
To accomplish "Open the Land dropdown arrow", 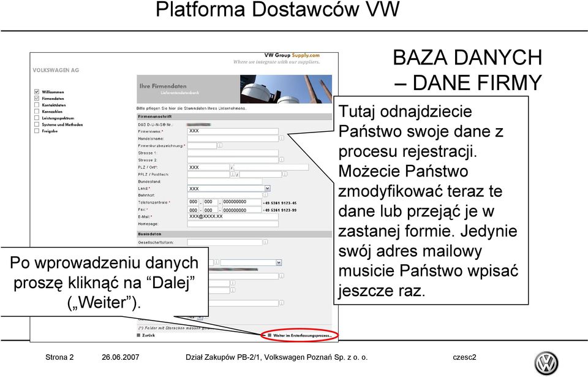I will [x=268, y=188].
